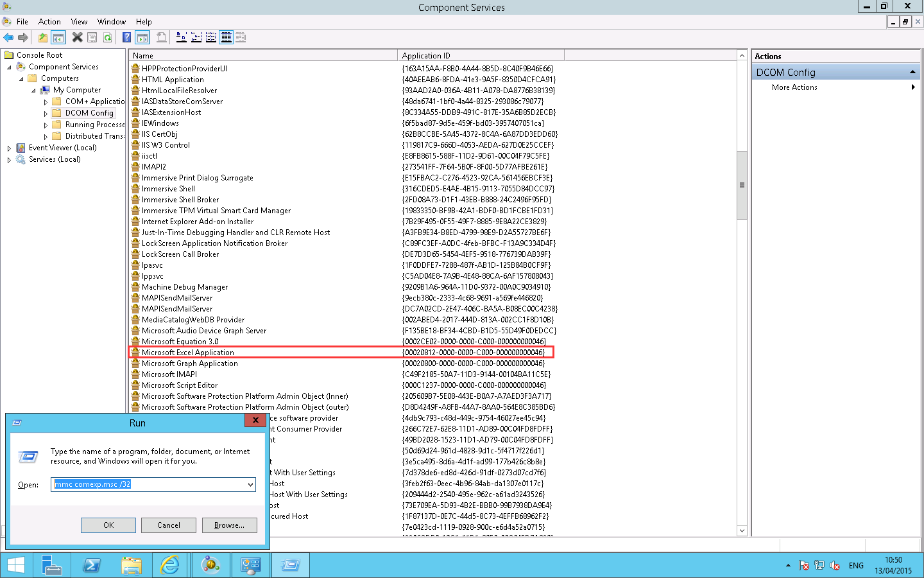Click the scrollbar down arrow in list
This screenshot has width=924, height=578.
742,530
